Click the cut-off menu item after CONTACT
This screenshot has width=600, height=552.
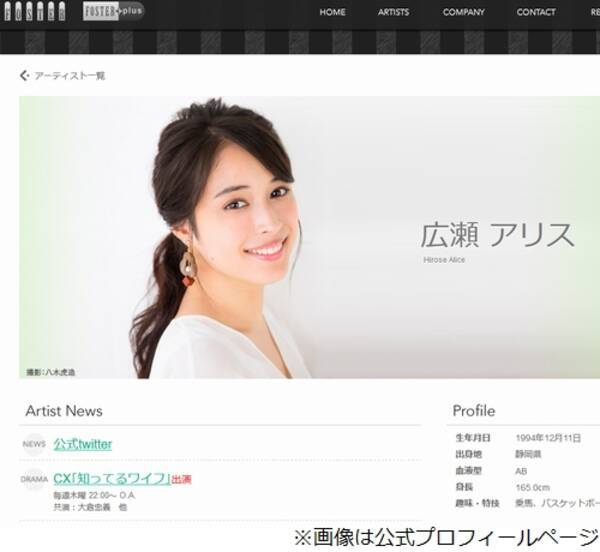(592, 12)
